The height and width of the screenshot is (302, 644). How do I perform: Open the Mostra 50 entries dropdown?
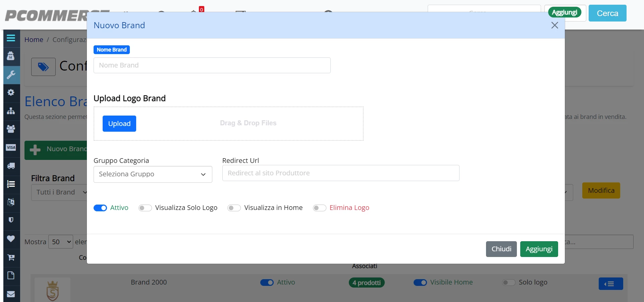(61, 242)
